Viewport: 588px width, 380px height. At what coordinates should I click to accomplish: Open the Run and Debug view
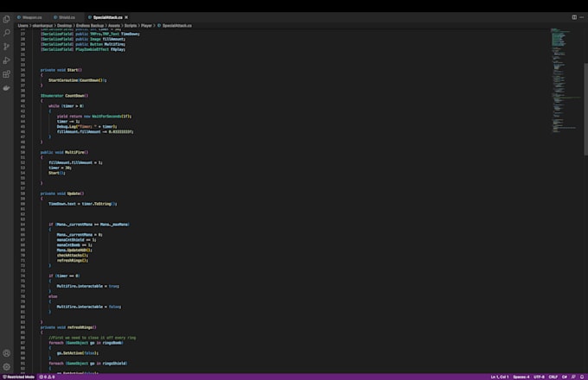coord(7,60)
